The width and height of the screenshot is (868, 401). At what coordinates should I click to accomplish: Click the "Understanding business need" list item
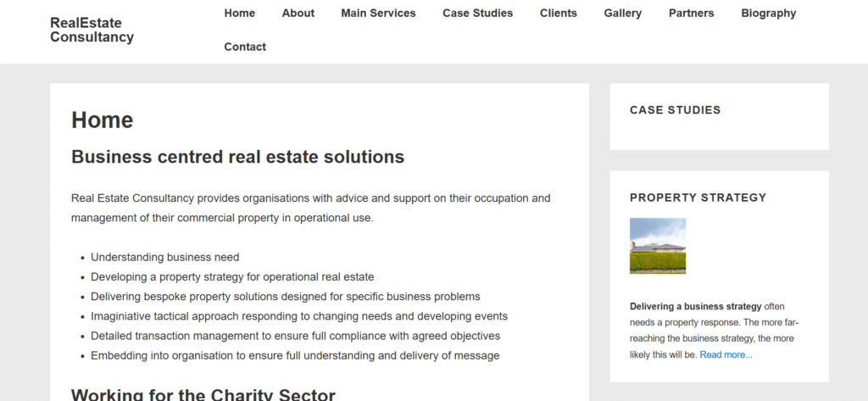165,257
